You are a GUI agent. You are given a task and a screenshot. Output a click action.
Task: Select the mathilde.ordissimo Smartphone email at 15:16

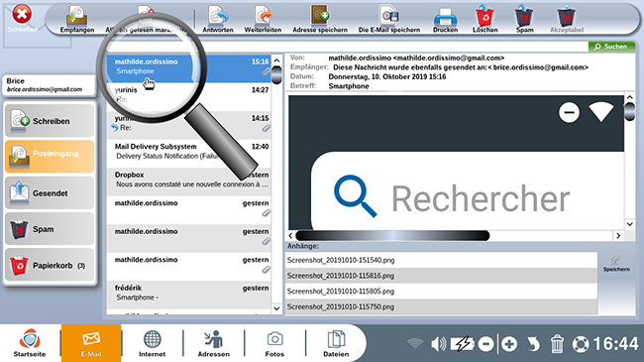pos(189,67)
